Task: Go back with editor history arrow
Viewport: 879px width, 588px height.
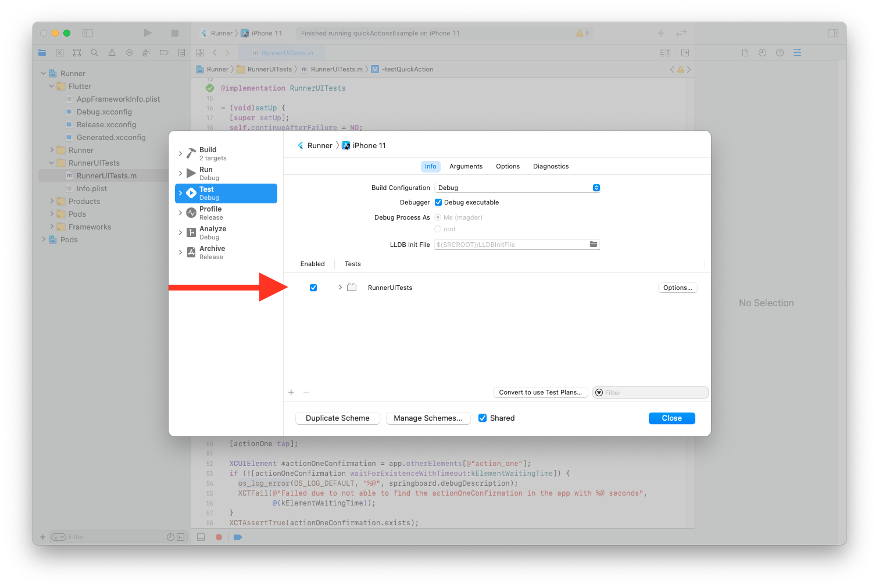Action: (215, 53)
